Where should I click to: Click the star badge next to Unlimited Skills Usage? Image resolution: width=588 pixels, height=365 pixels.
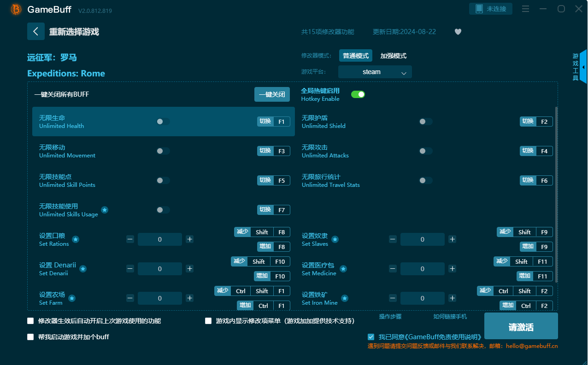click(105, 210)
